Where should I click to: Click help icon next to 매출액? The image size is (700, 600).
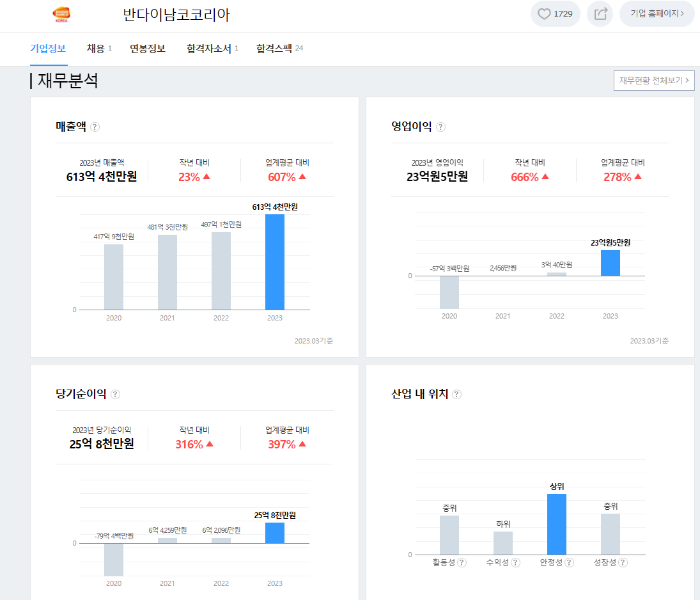click(95, 127)
